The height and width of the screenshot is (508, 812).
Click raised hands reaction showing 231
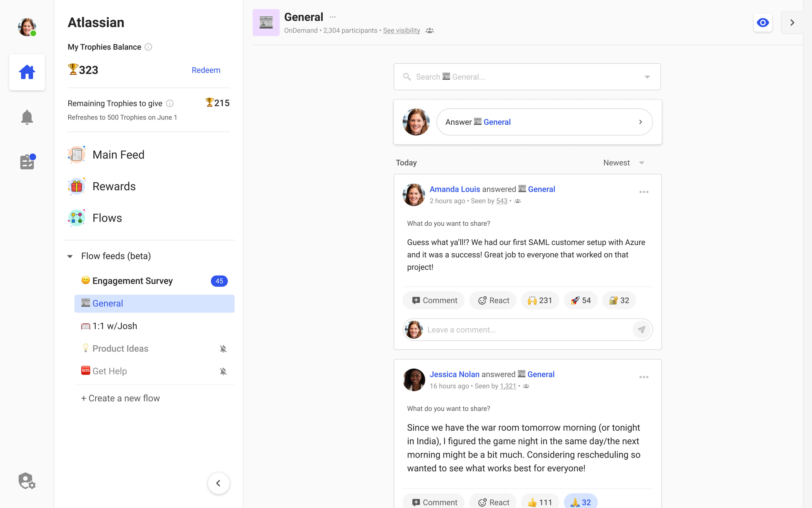540,300
